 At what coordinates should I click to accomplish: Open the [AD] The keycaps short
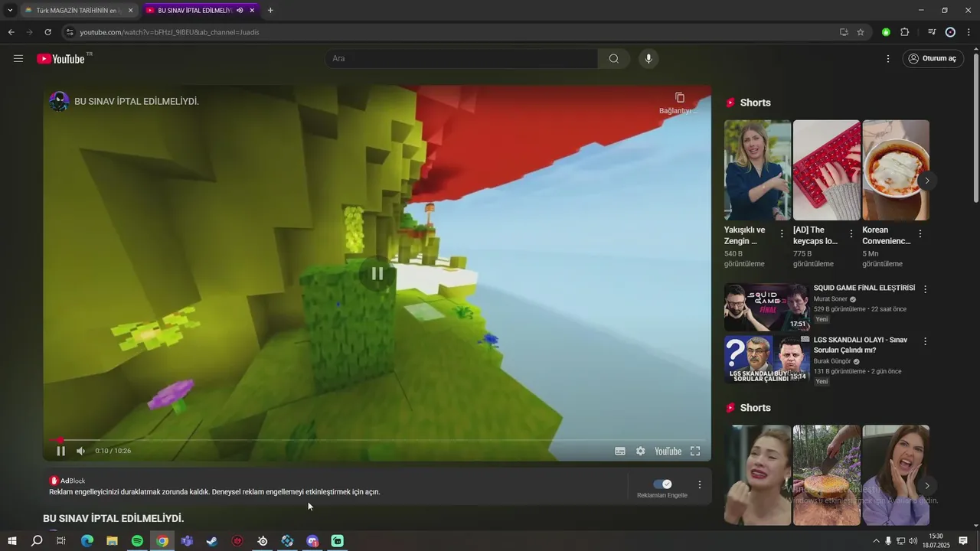coord(826,170)
